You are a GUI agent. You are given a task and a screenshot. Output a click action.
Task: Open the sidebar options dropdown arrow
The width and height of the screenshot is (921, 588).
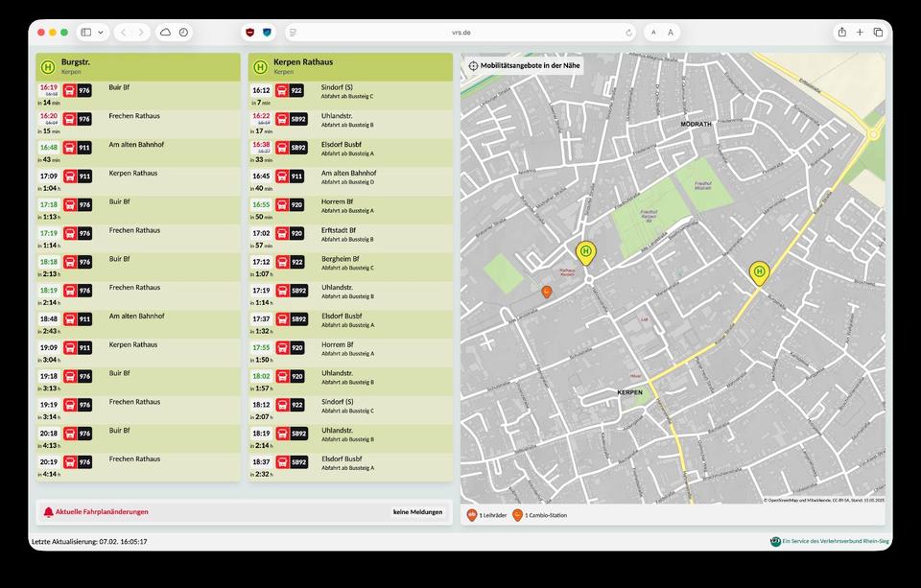[101, 33]
